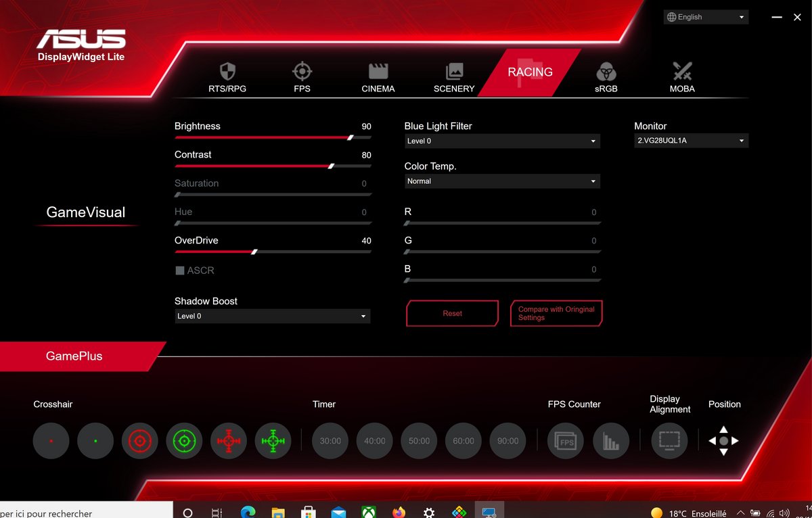Open Microsoft Store from the taskbar
Viewport: 812px width, 518px height.
tap(308, 513)
